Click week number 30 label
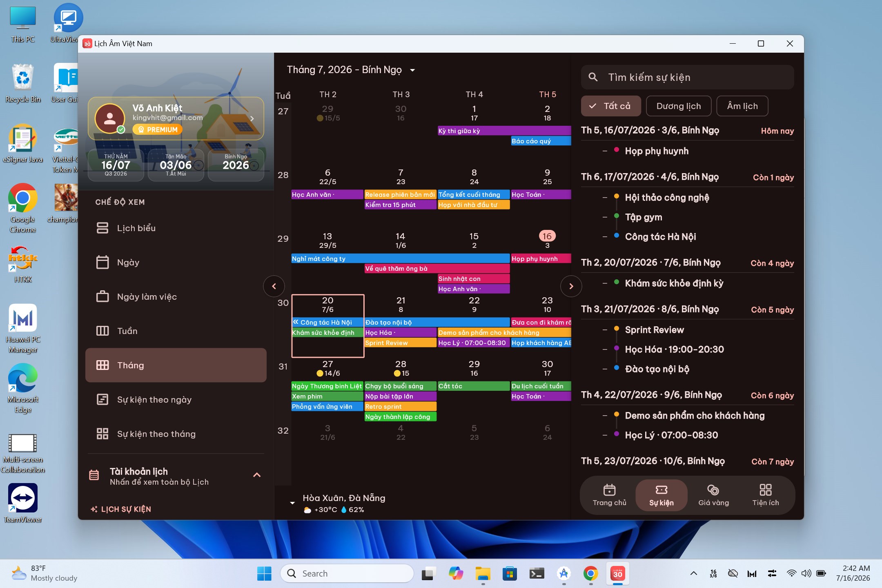Viewport: 882px width, 588px height. coord(283,303)
